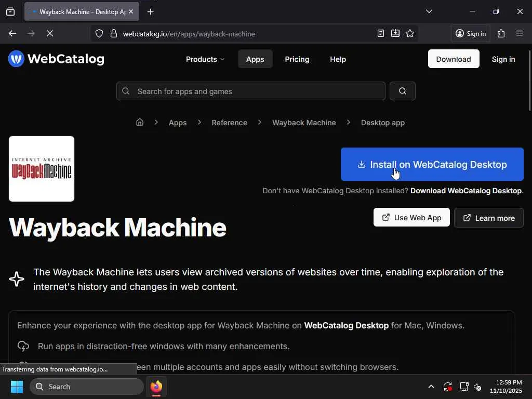This screenshot has width=532, height=399.
Task: Close the Wayback Machine browser tab
Action: [x=131, y=11]
